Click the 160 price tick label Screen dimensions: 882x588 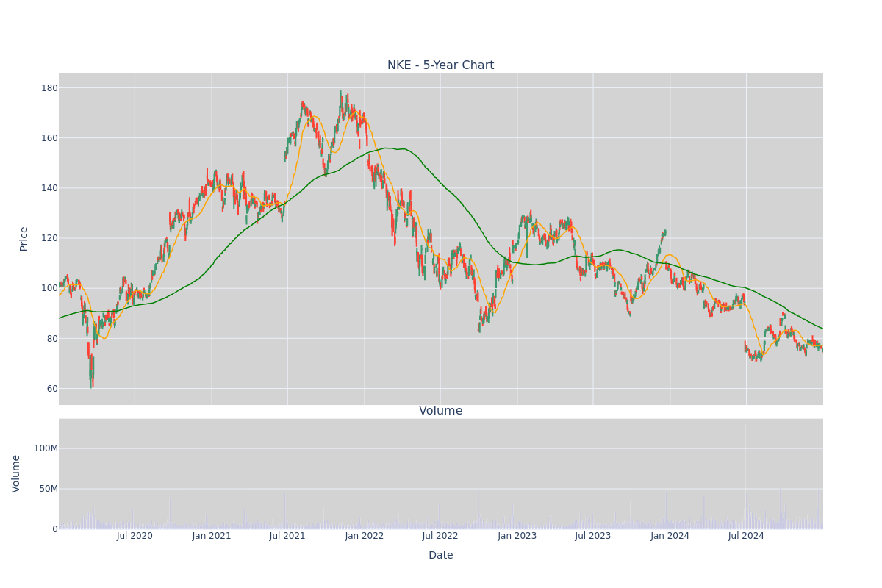49,138
